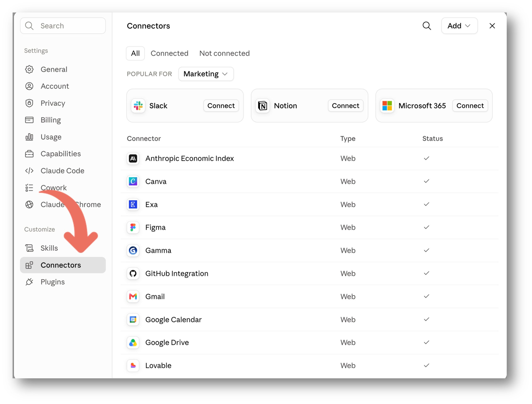
Task: Select the Google Drive name
Action: click(x=167, y=343)
